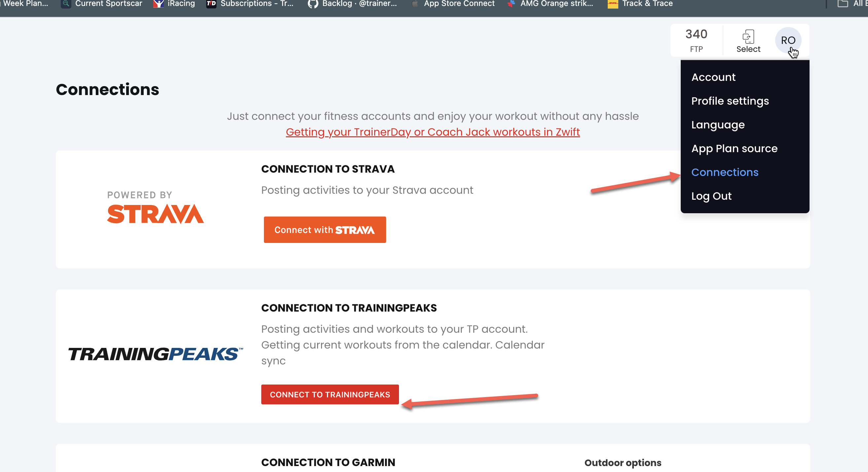
Task: Select Language menu entry
Action: click(x=718, y=125)
